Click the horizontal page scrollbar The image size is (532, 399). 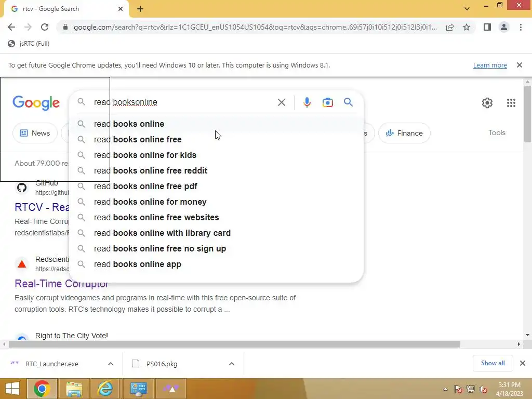[x=234, y=344]
